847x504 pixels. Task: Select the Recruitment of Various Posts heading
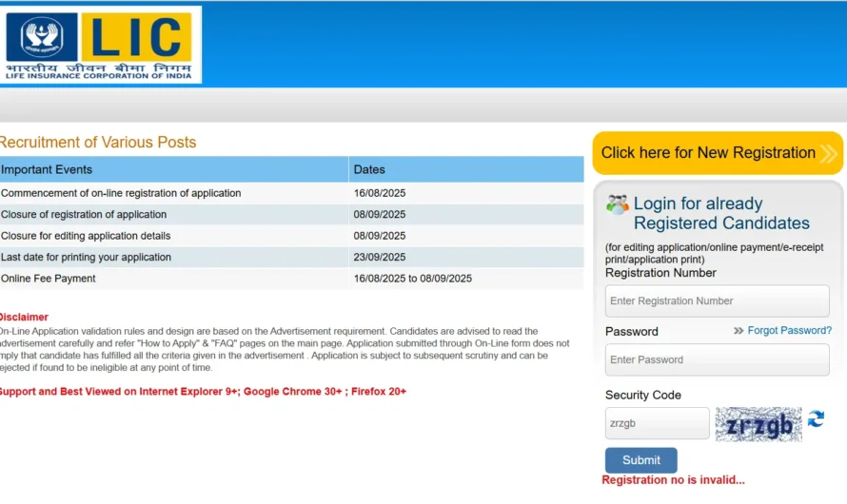98,143
